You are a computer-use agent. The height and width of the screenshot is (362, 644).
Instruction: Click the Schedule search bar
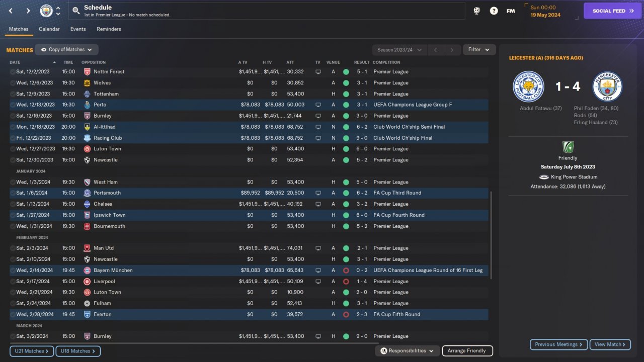click(x=266, y=11)
